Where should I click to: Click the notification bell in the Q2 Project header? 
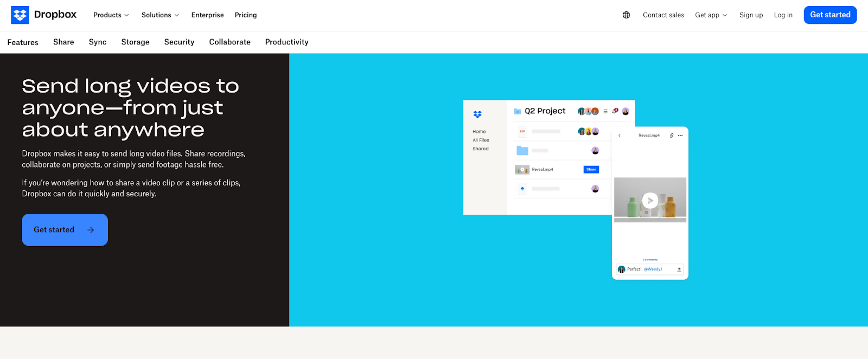click(615, 111)
